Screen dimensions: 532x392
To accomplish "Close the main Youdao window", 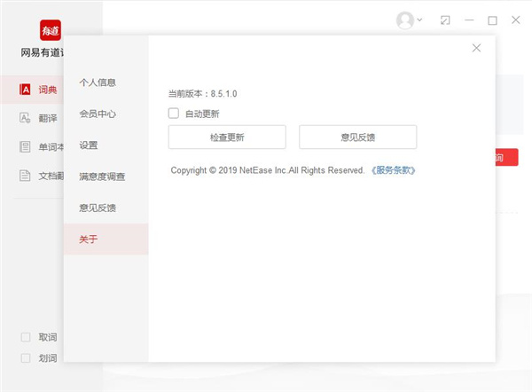I will coord(516,20).
